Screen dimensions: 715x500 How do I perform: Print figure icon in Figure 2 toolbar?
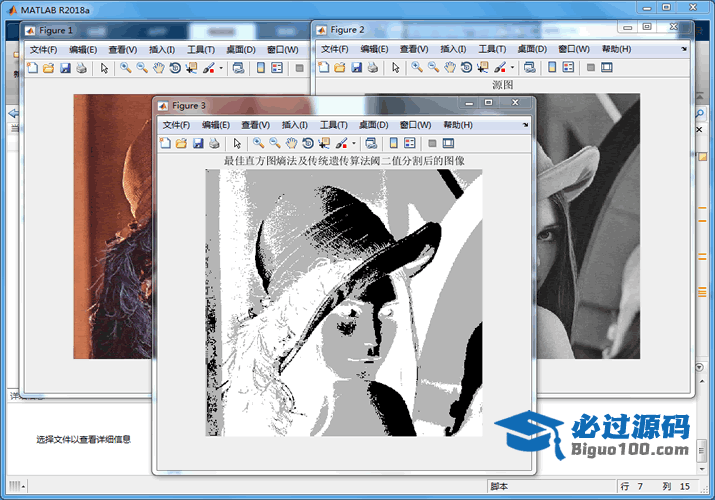point(373,67)
